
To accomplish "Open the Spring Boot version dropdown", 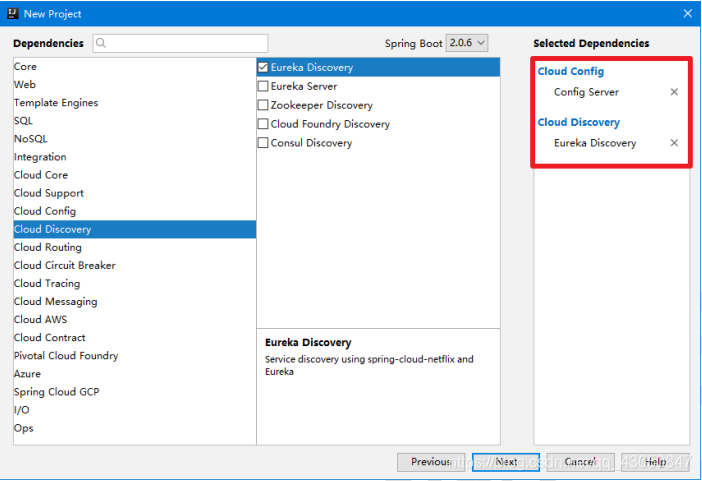I will coord(467,43).
